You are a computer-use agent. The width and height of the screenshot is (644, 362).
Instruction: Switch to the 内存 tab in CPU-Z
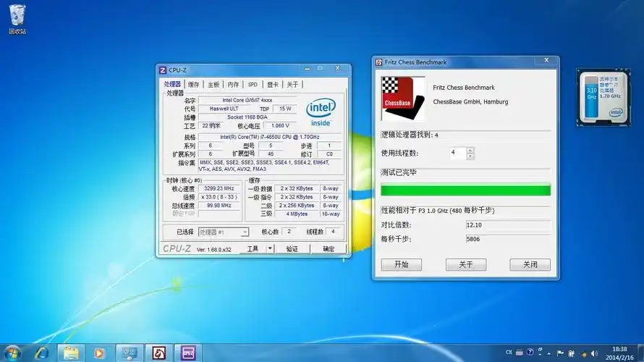233,85
